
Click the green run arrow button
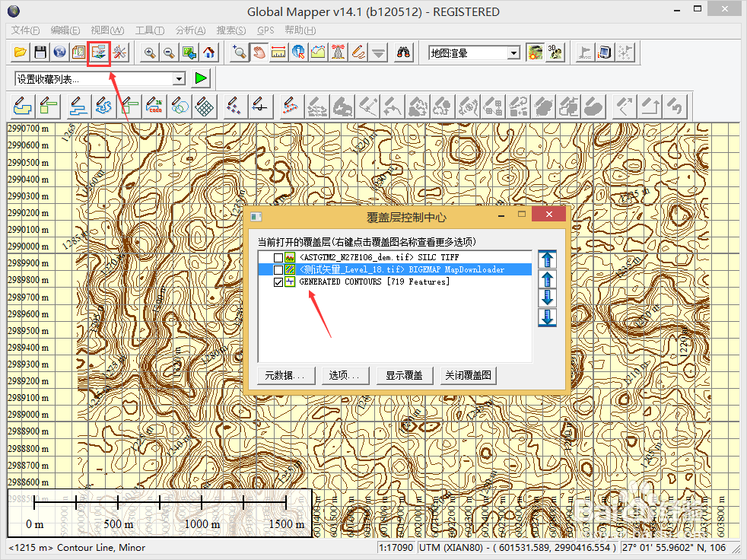201,78
